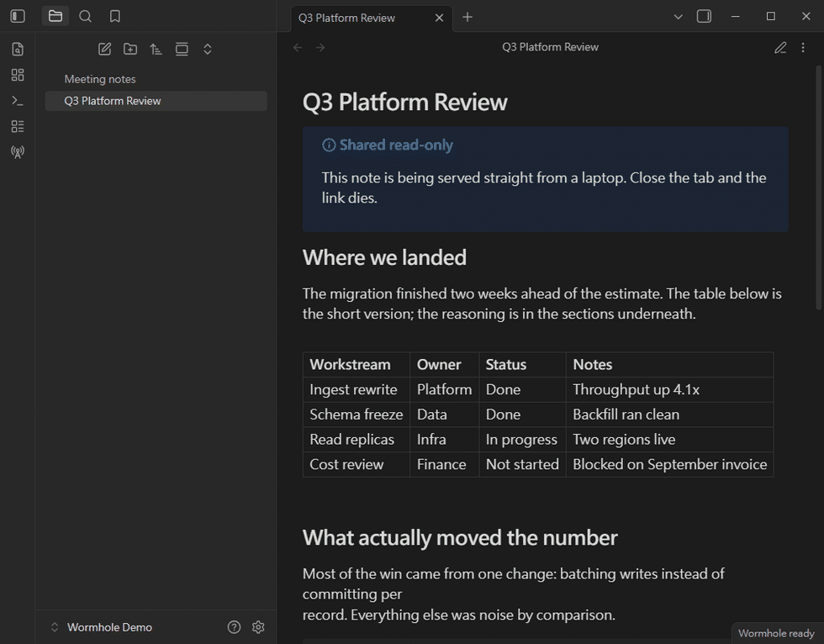Click the Backfill ran clean cell
The image size is (824, 644).
pos(669,414)
